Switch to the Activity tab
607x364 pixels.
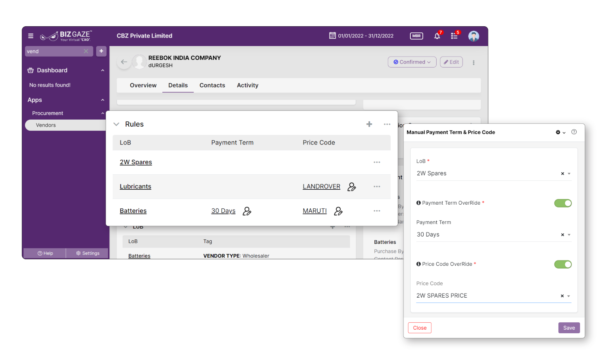click(x=248, y=85)
